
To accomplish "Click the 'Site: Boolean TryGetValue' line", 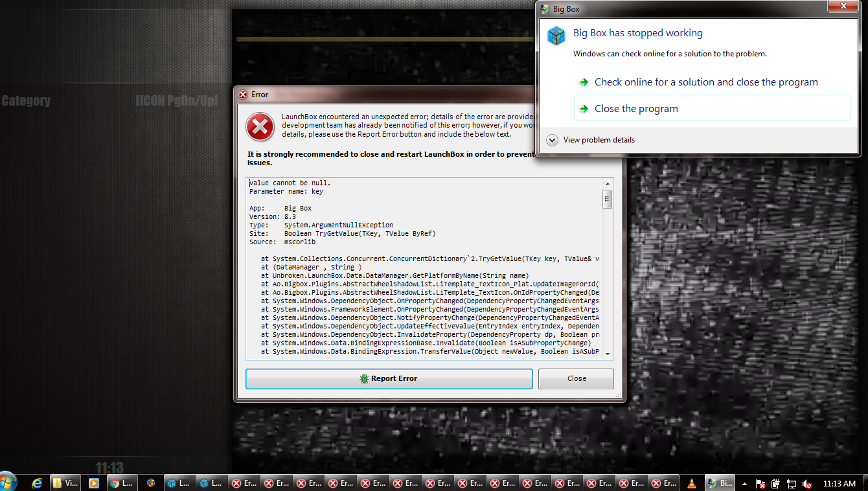I will click(343, 233).
